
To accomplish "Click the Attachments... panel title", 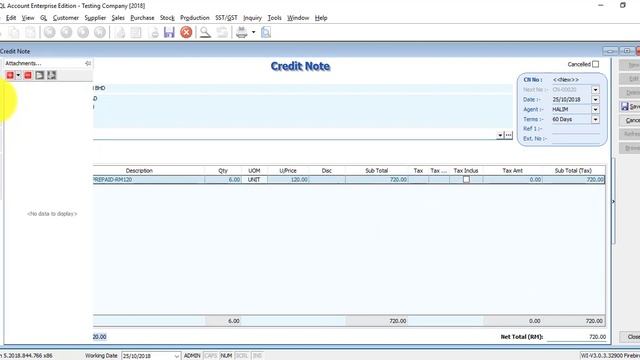I will click(23, 63).
